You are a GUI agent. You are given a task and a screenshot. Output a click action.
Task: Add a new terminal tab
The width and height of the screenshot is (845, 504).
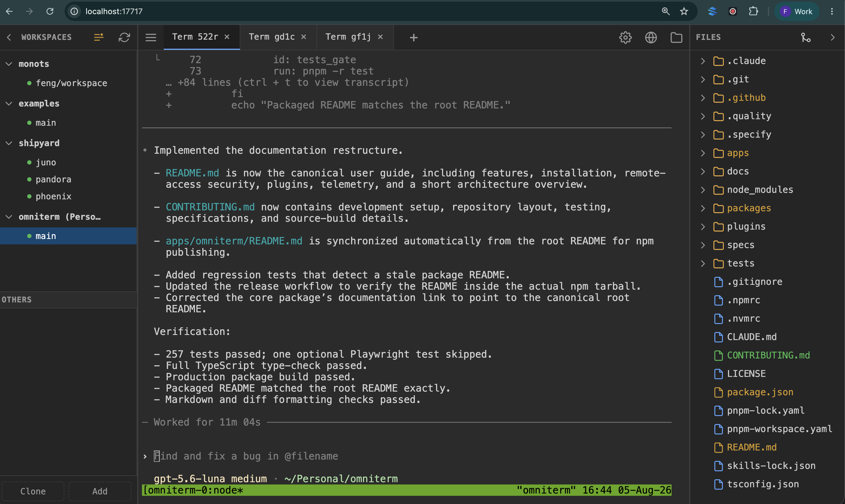(x=414, y=37)
